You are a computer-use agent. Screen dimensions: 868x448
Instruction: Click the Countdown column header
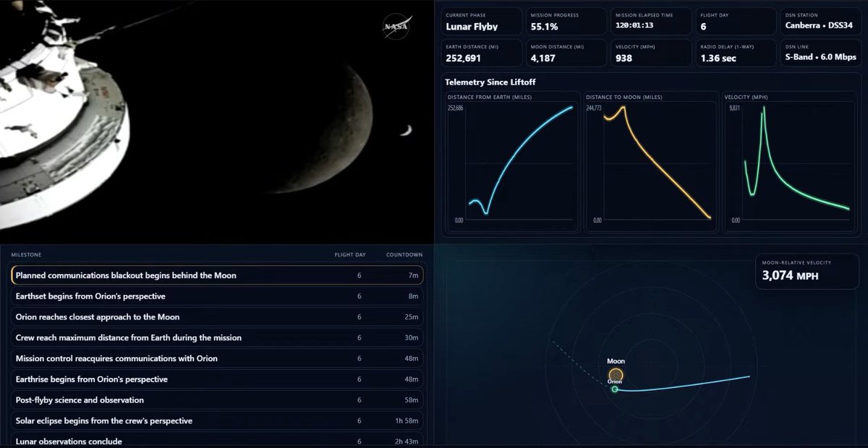tap(404, 254)
